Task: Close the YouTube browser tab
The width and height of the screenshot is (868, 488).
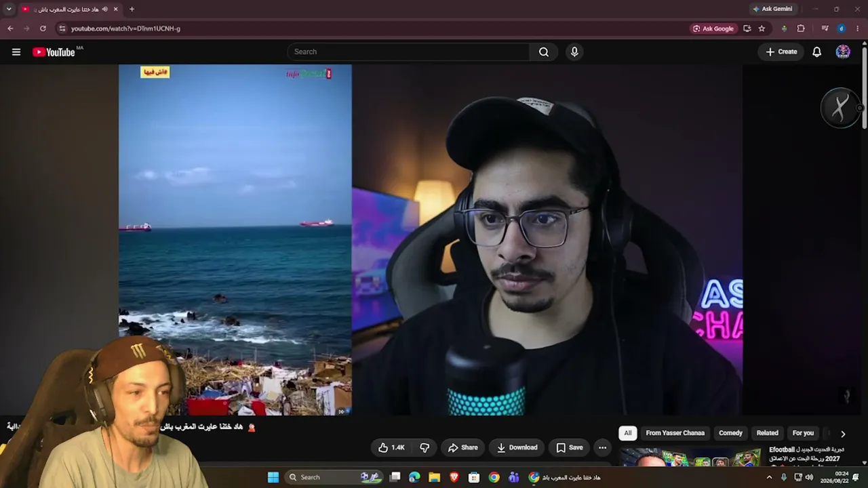Action: pyautogui.click(x=116, y=9)
